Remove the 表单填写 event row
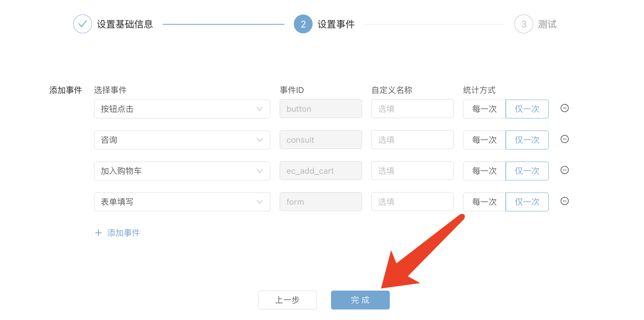The width and height of the screenshot is (644, 320). click(564, 201)
